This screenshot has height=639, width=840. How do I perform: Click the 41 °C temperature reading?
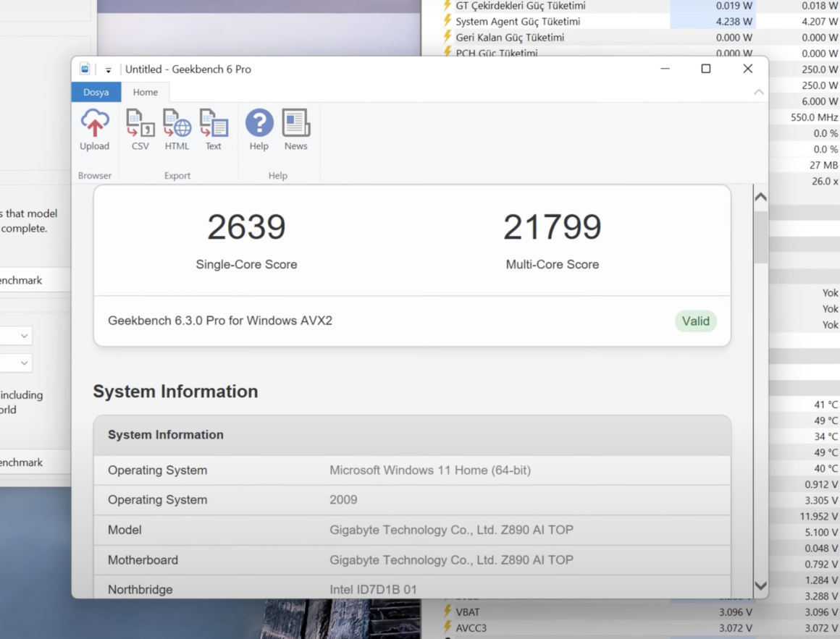pyautogui.click(x=826, y=405)
